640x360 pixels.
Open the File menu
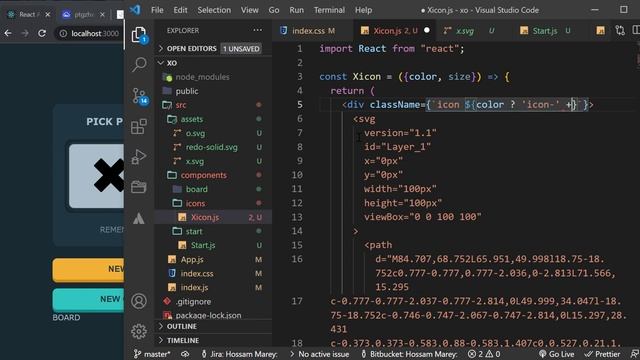pos(157,10)
